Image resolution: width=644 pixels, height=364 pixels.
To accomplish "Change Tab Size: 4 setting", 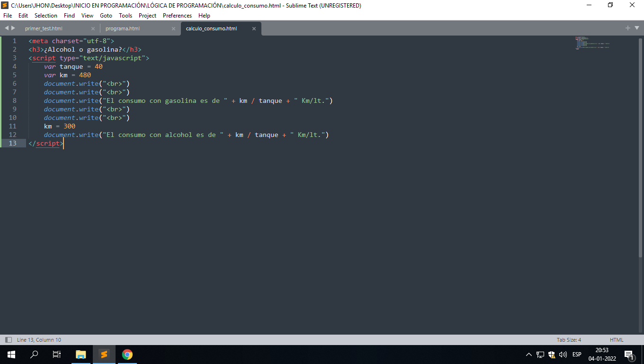I will point(569,340).
